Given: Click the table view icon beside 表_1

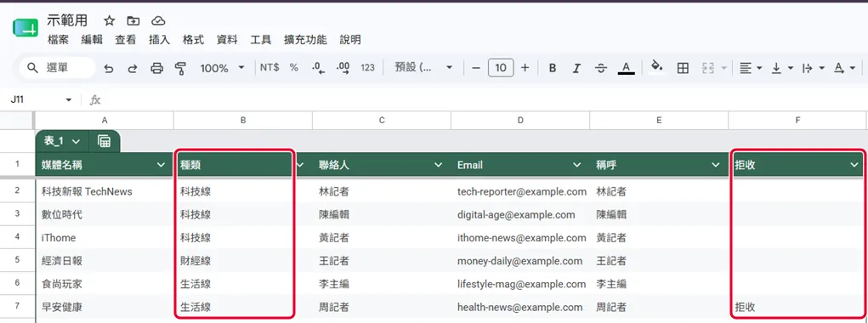Looking at the screenshot, I should coord(104,141).
